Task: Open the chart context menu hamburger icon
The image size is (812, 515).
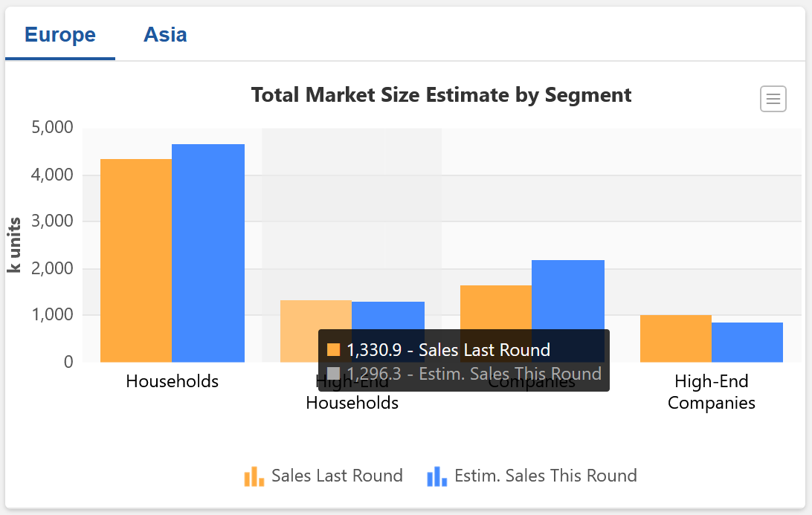Action: 773,99
